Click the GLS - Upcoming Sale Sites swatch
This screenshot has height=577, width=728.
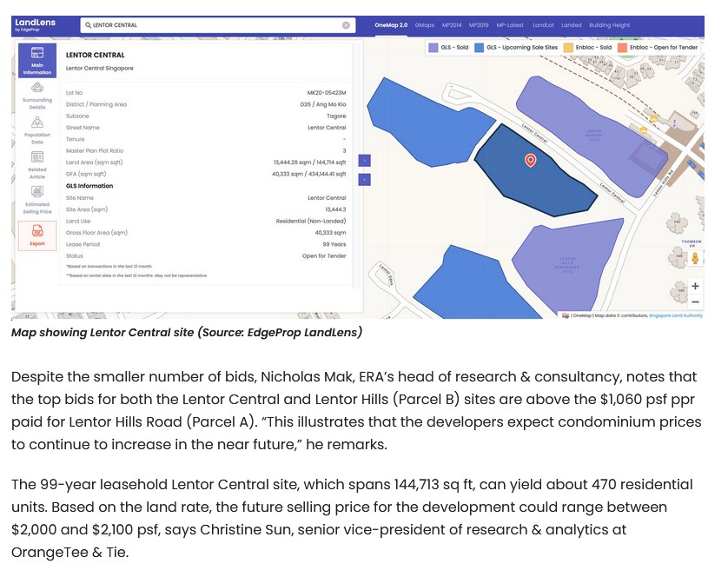(479, 48)
